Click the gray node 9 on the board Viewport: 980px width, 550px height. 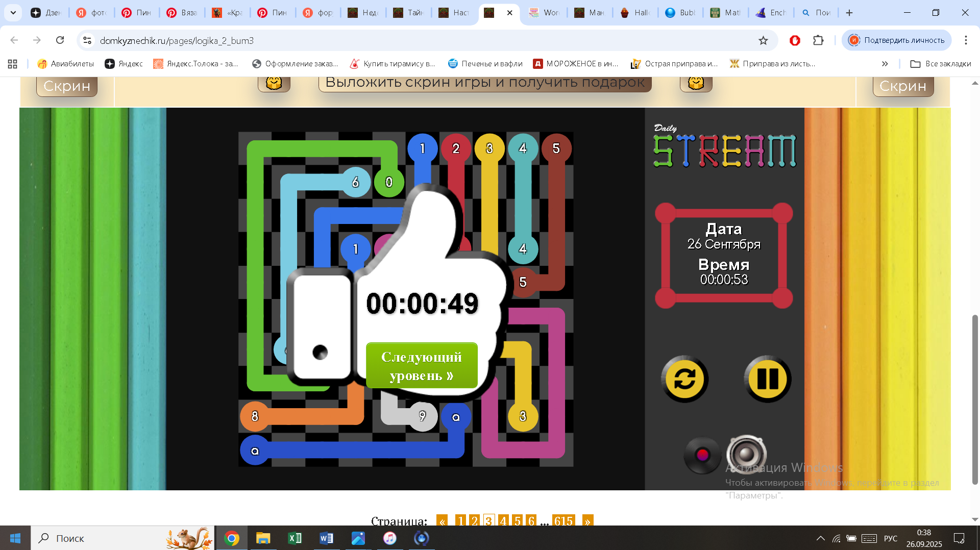(x=422, y=416)
